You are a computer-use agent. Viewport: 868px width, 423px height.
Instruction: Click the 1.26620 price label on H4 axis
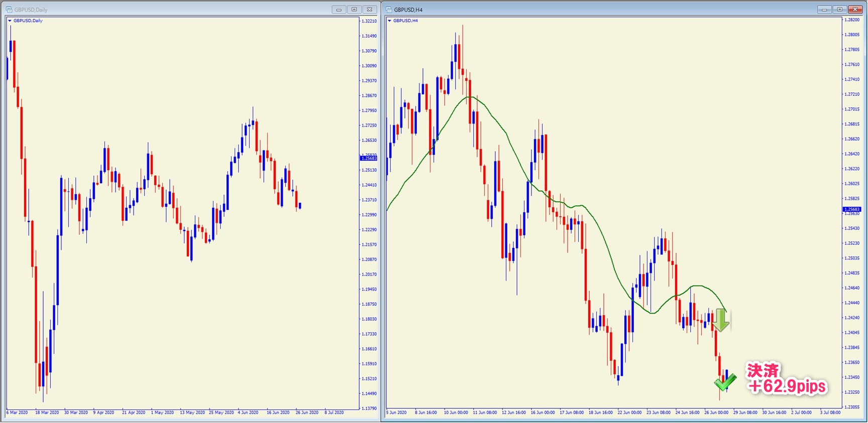pos(852,139)
